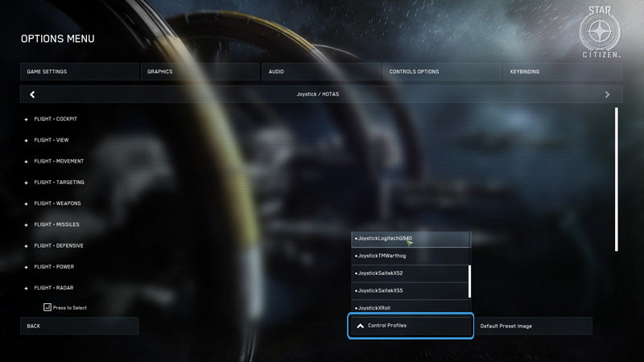This screenshot has height=362, width=644.
Task: Click the Star Citizen logo emblem
Action: [600, 32]
